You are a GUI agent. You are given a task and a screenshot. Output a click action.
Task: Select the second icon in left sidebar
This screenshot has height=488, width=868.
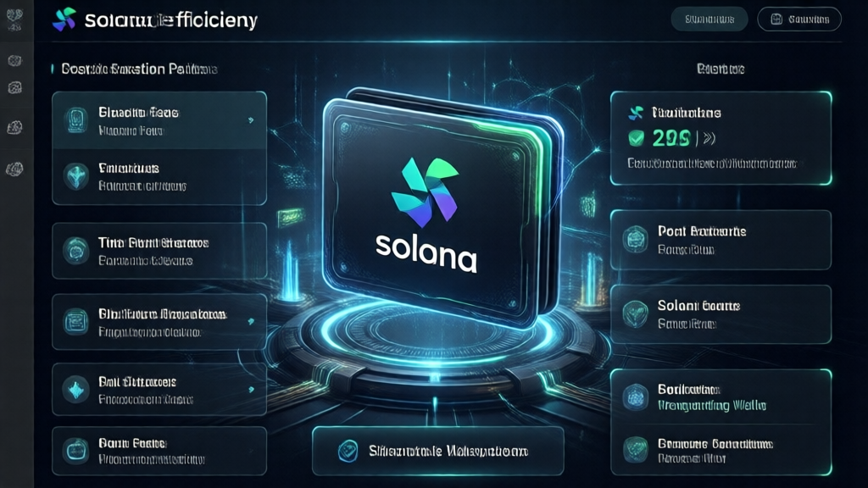click(15, 60)
